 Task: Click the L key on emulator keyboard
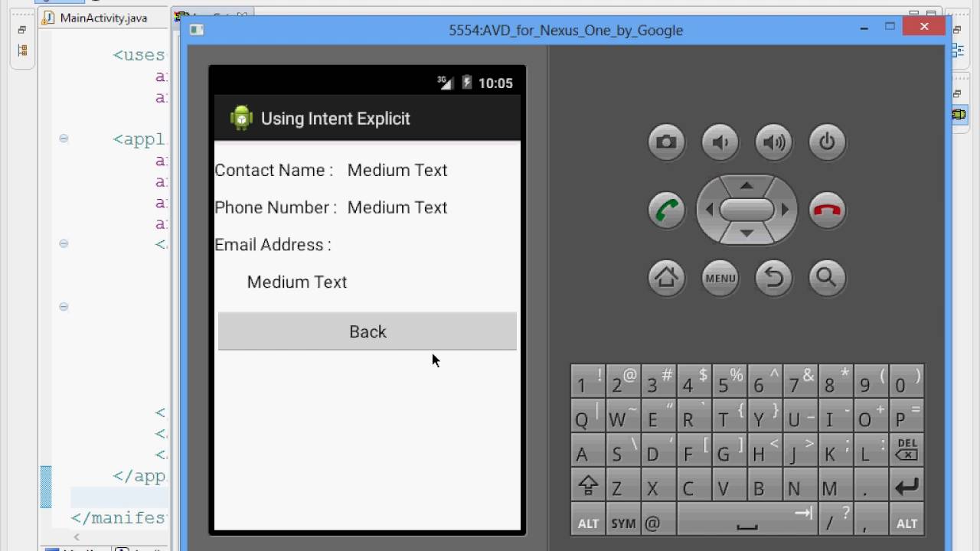click(871, 451)
